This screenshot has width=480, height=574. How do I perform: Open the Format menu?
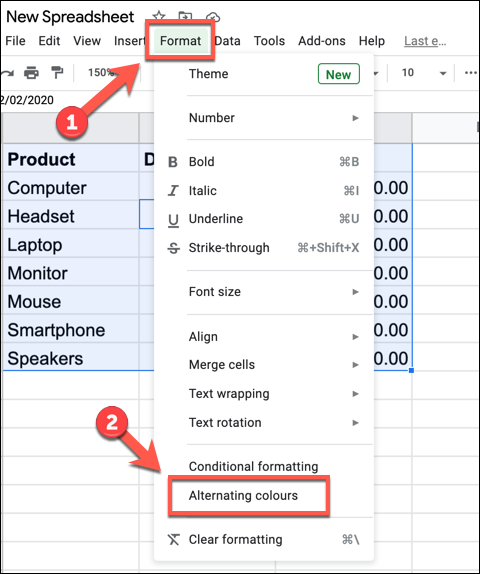(180, 41)
